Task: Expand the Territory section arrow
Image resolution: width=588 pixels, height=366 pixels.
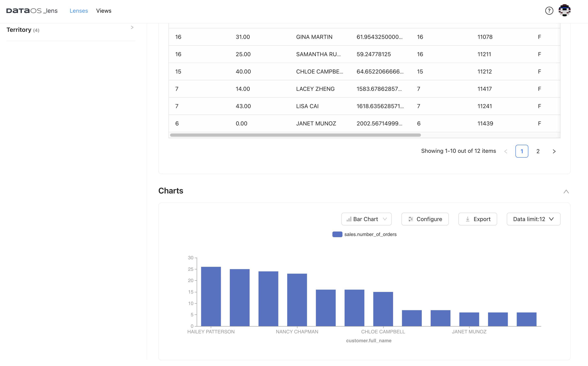Action: pyautogui.click(x=132, y=27)
